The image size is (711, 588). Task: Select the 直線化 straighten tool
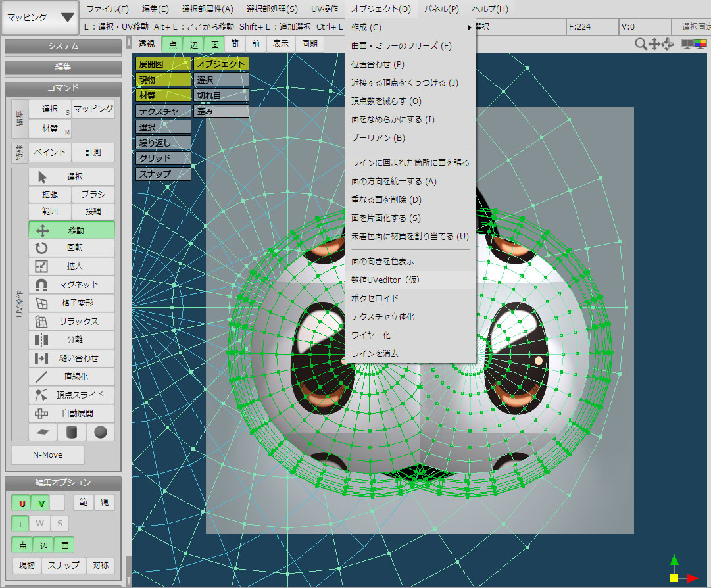pos(72,376)
